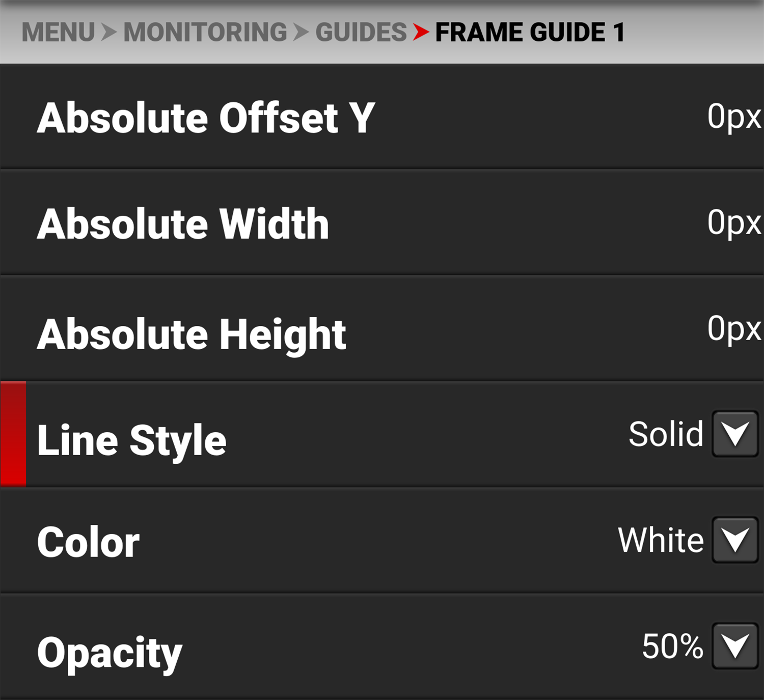
Task: Click the Opacity label text
Action: coord(109,653)
